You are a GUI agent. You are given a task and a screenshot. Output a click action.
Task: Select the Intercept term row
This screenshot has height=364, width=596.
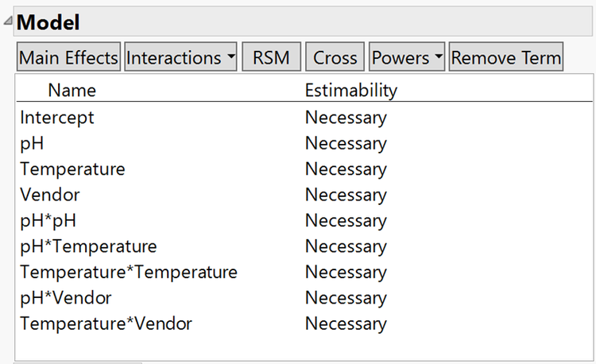click(57, 118)
